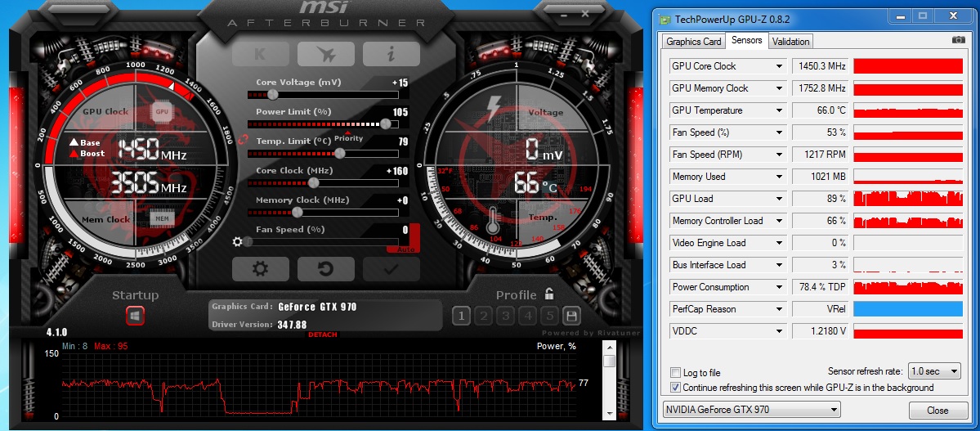
Task: Adjust the Temp. Limit slider
Action: pyautogui.click(x=340, y=153)
